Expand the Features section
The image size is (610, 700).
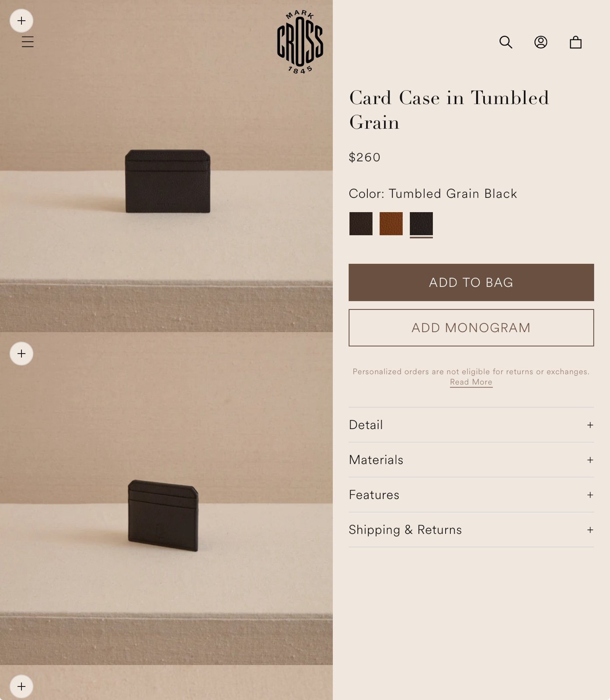coord(471,495)
